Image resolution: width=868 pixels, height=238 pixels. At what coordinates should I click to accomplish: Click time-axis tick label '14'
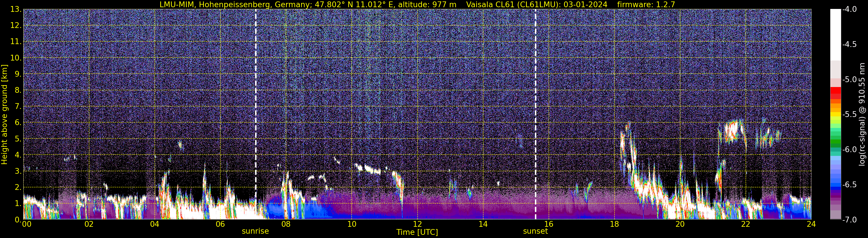pos(483,224)
